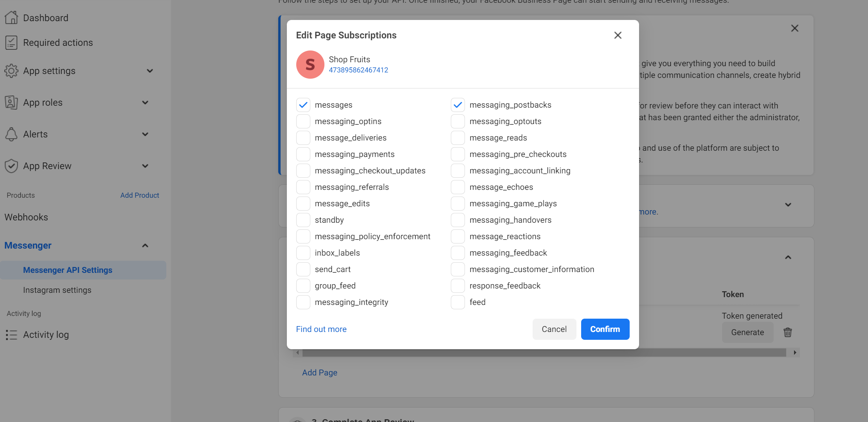
Task: Click the trash icon next to Generate
Action: [x=788, y=332]
